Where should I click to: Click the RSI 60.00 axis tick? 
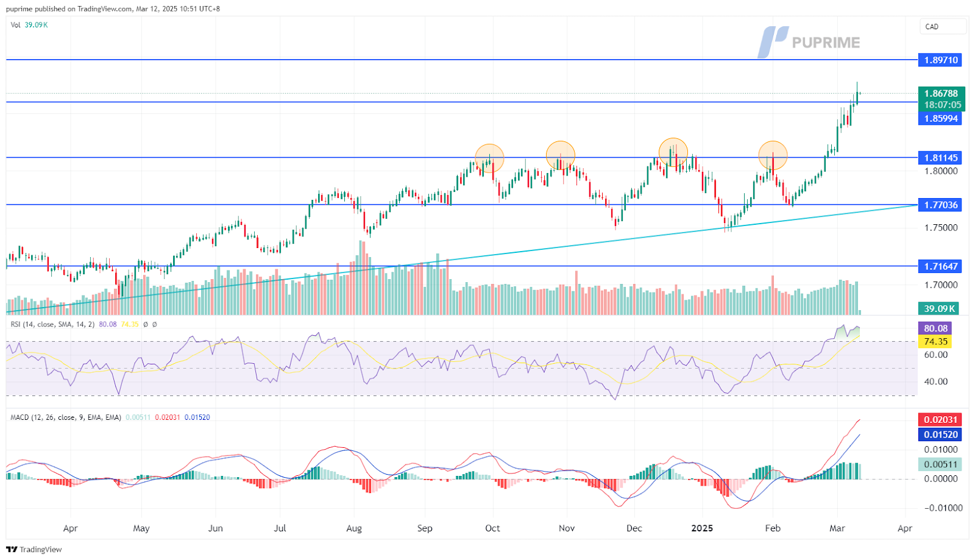(936, 355)
